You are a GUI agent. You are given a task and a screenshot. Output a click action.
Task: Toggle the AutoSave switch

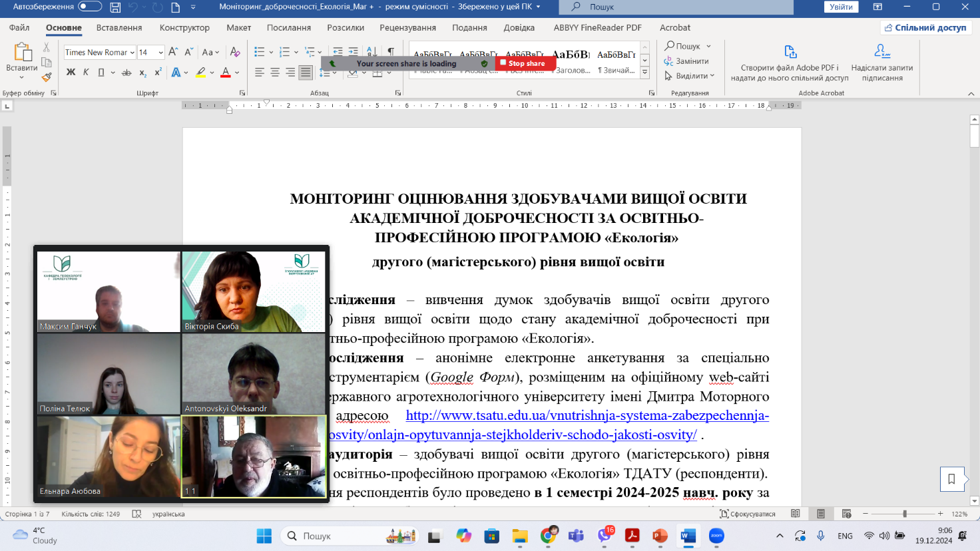coord(90,7)
